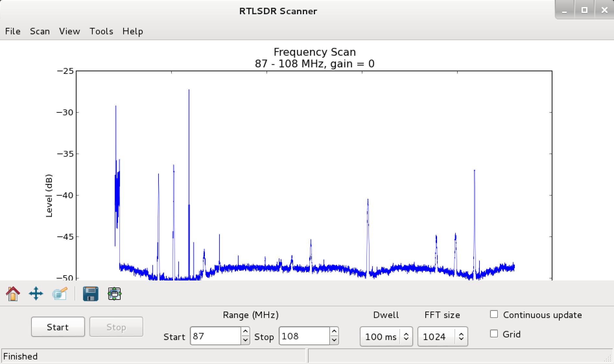The image size is (614, 364).
Task: Click the Frequency Scan plot title
Action: pos(315,52)
